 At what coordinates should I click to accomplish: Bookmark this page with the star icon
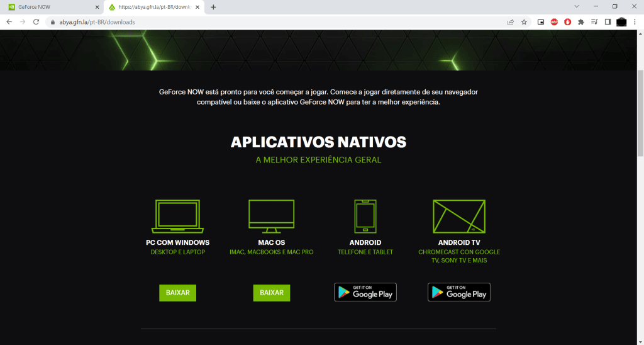tap(524, 22)
